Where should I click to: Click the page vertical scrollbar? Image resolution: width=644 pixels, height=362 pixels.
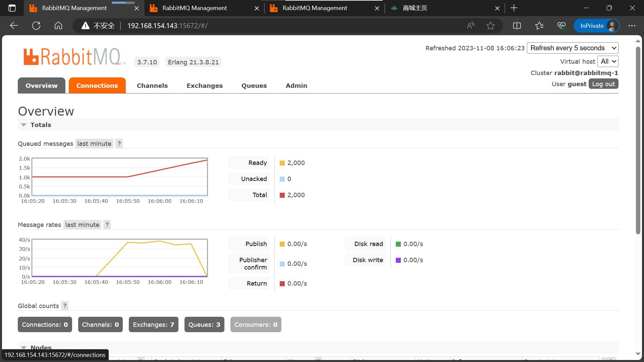coord(638,140)
